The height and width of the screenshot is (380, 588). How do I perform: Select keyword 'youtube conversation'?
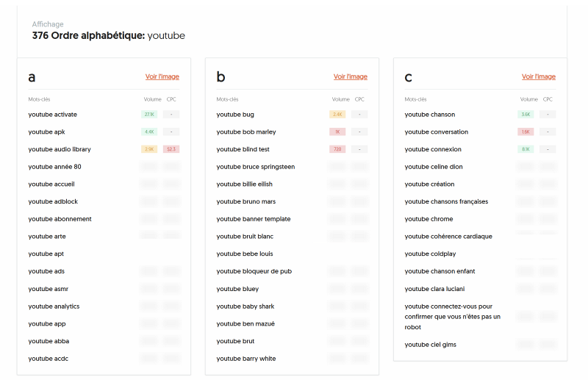(x=437, y=132)
